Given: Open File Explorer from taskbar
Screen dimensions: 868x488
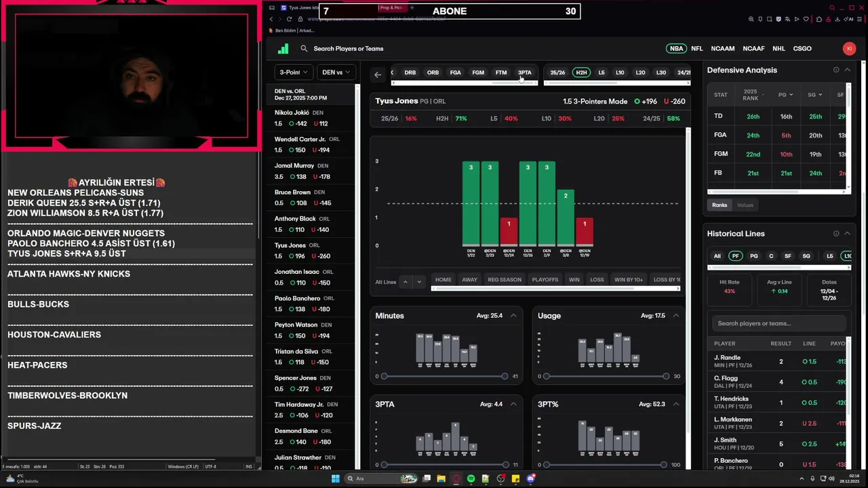Looking at the screenshot, I should click(441, 479).
